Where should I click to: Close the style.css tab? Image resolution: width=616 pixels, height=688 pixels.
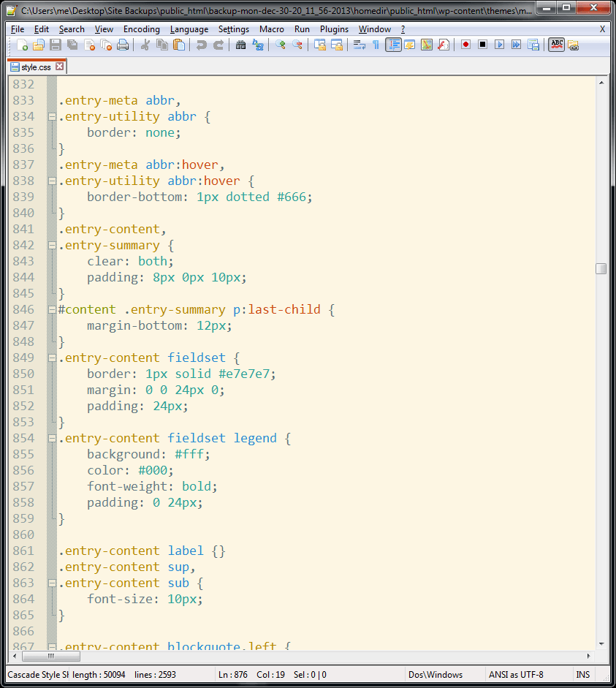(x=60, y=67)
